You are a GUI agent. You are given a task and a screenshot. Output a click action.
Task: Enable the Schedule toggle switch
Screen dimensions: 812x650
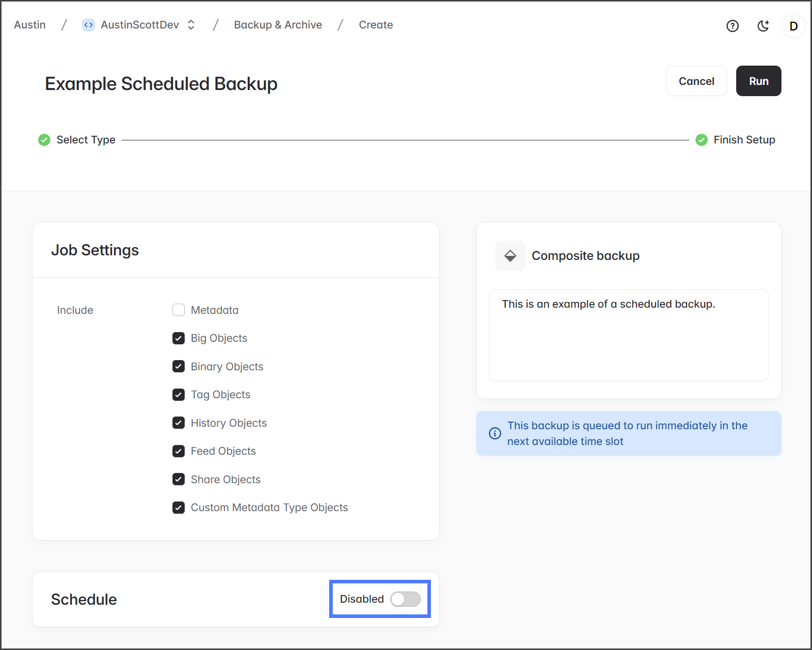[x=405, y=599]
